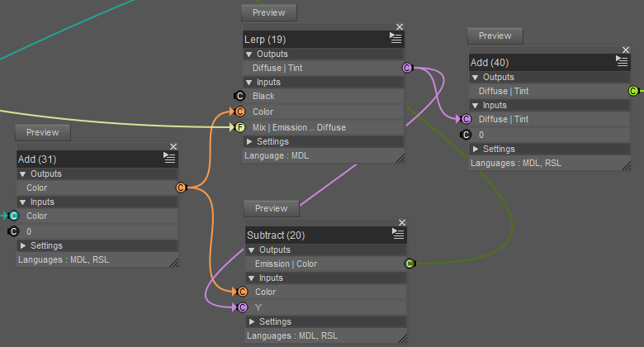Click the black C socket beside 0 in Add (40)
The image size is (644, 347).
(466, 135)
